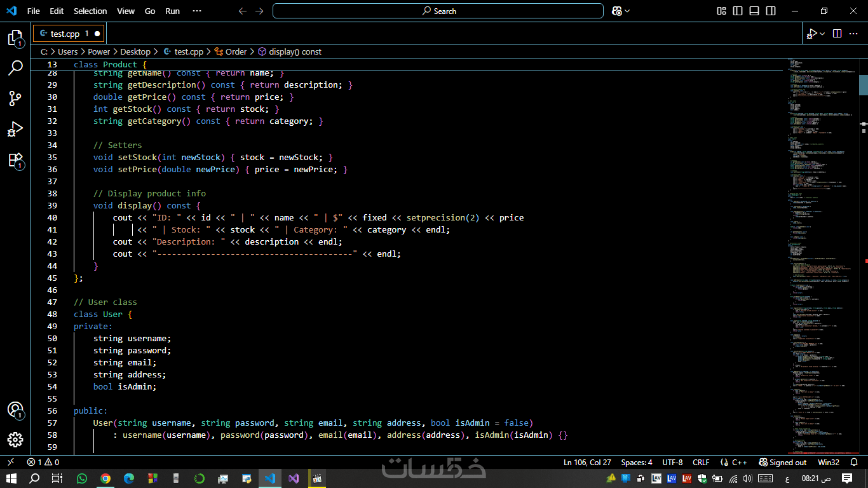
Task: Open the Manage gear settings icon
Action: 15,440
